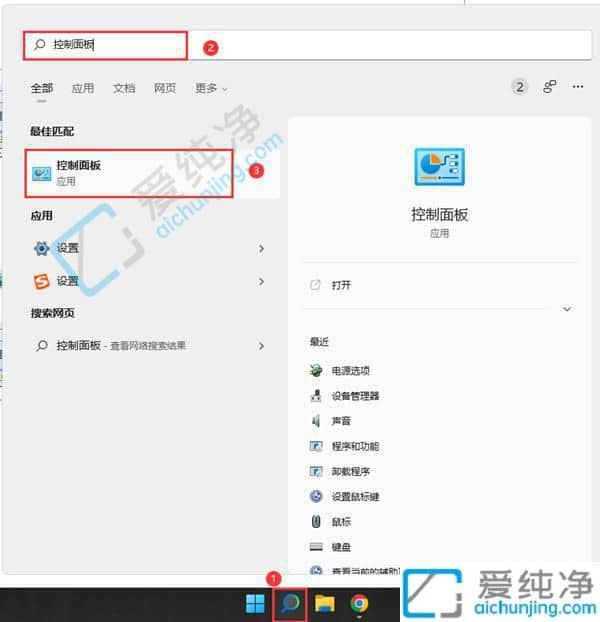Open recent item 卸载程序
This screenshot has height=622, width=600.
pos(351,472)
